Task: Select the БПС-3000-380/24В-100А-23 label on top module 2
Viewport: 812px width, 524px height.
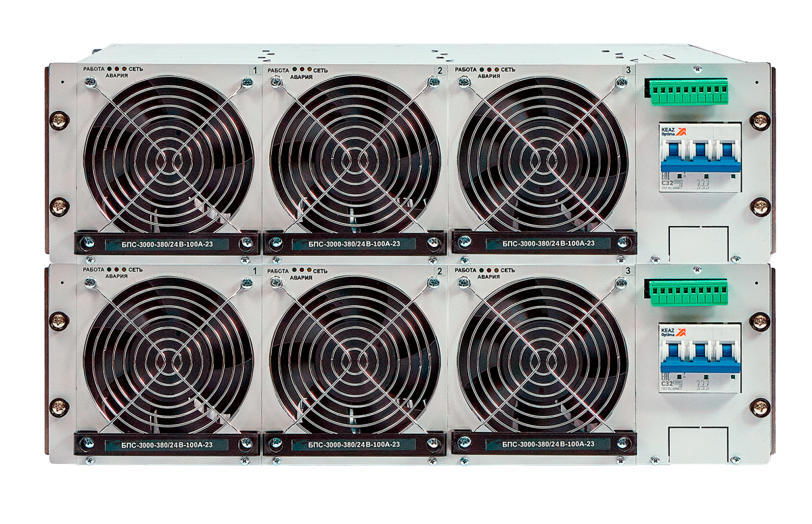Action: (x=354, y=244)
